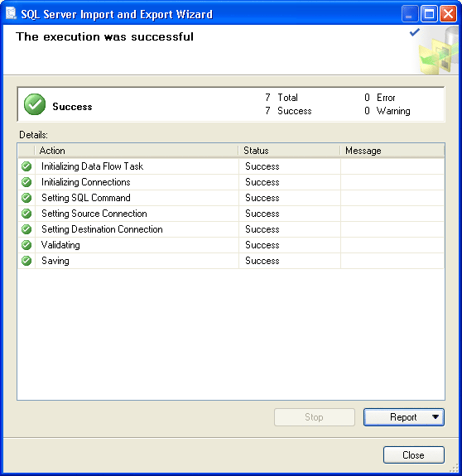This screenshot has height=476, width=462.
Task: Click 'The execution was successful' heading
Action: point(104,36)
